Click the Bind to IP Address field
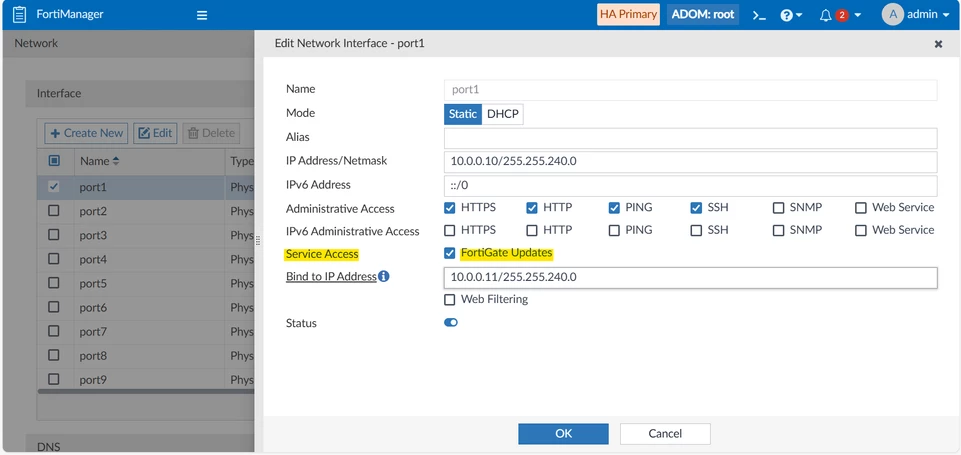961x455 pixels. tap(691, 277)
